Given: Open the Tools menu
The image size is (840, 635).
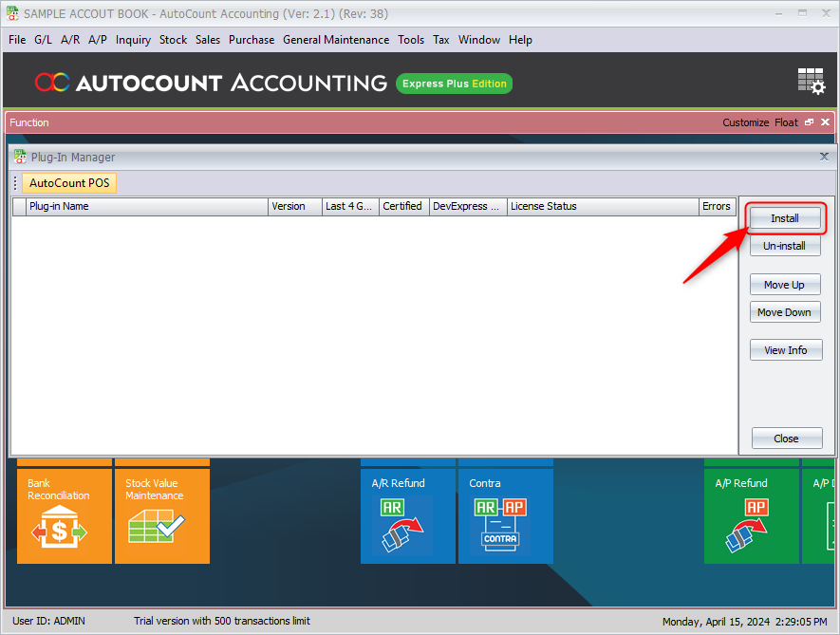Looking at the screenshot, I should 411,40.
